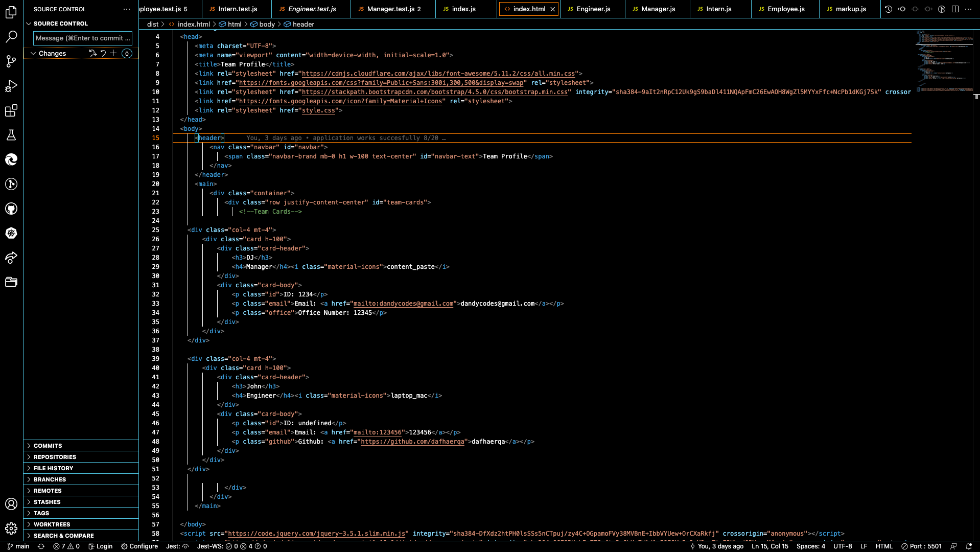Click the Split Editor icon
Screen dimensions: 980x552
(x=955, y=9)
